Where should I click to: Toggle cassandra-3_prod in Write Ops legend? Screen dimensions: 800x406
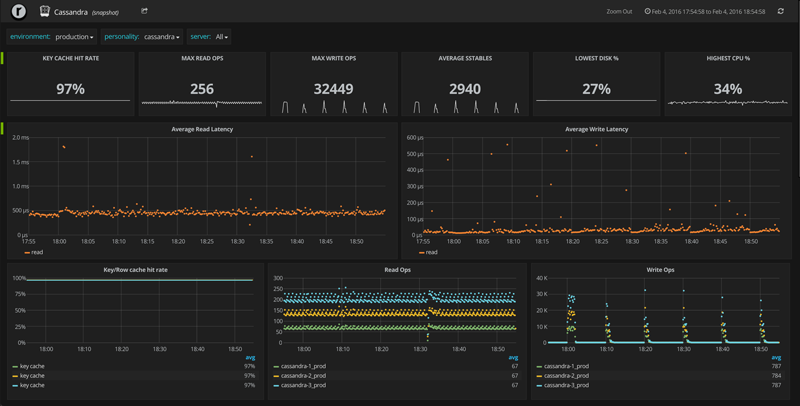pyautogui.click(x=566, y=385)
